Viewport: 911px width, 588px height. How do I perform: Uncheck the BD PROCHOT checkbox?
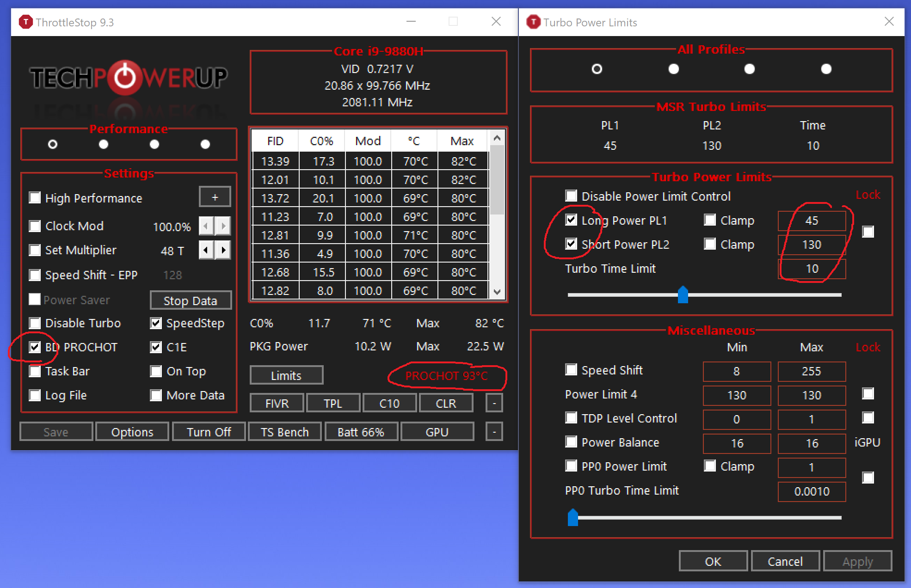(35, 347)
